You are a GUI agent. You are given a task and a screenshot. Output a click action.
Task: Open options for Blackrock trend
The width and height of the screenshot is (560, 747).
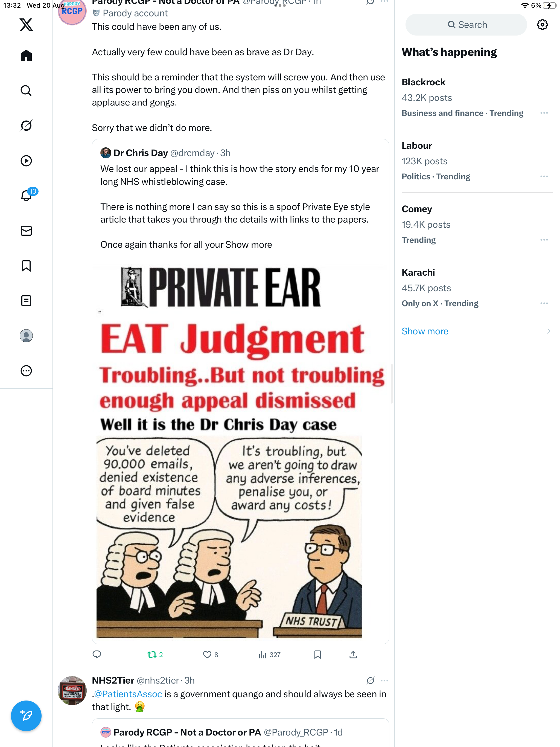(544, 113)
